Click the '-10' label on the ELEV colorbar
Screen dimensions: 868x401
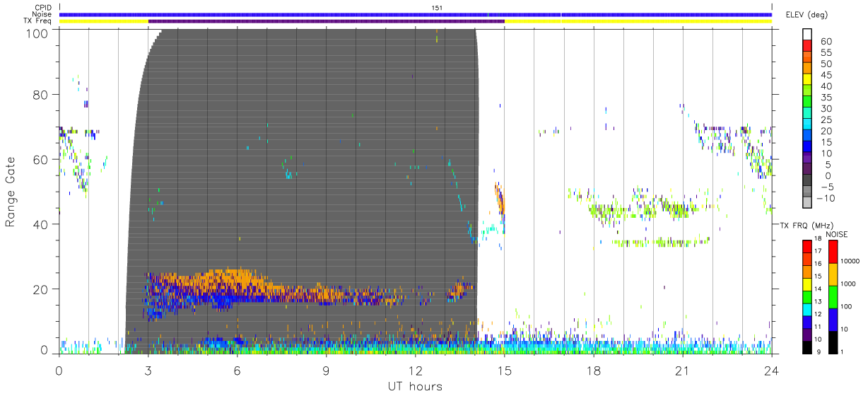coord(824,199)
